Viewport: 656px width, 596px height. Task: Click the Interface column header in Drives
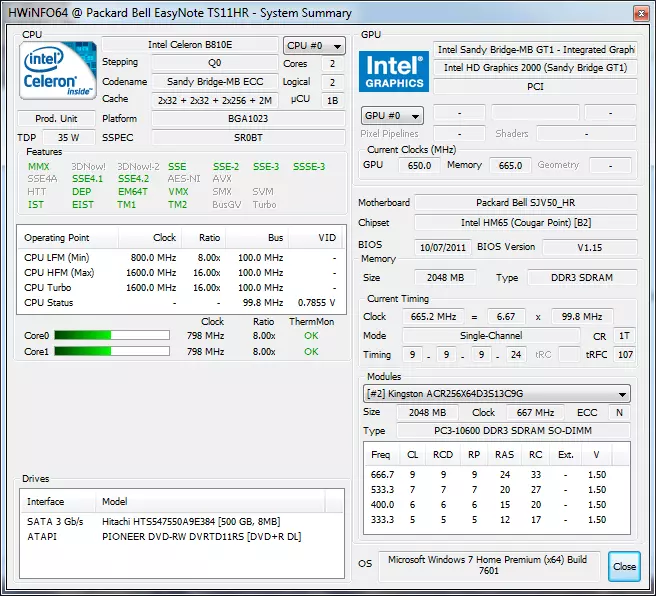point(58,501)
